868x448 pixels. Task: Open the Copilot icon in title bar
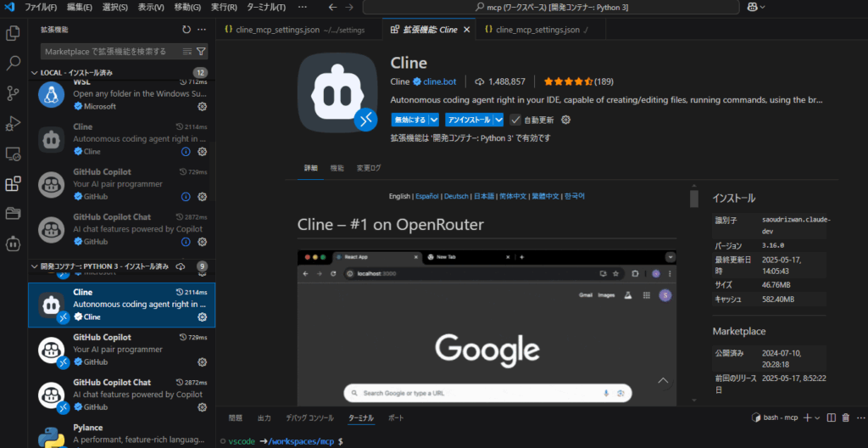point(753,7)
